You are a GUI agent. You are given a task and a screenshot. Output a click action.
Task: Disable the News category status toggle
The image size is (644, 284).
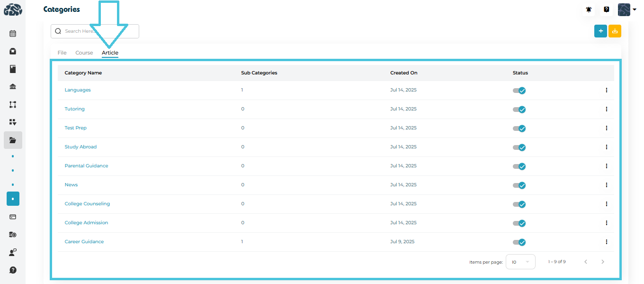(519, 185)
